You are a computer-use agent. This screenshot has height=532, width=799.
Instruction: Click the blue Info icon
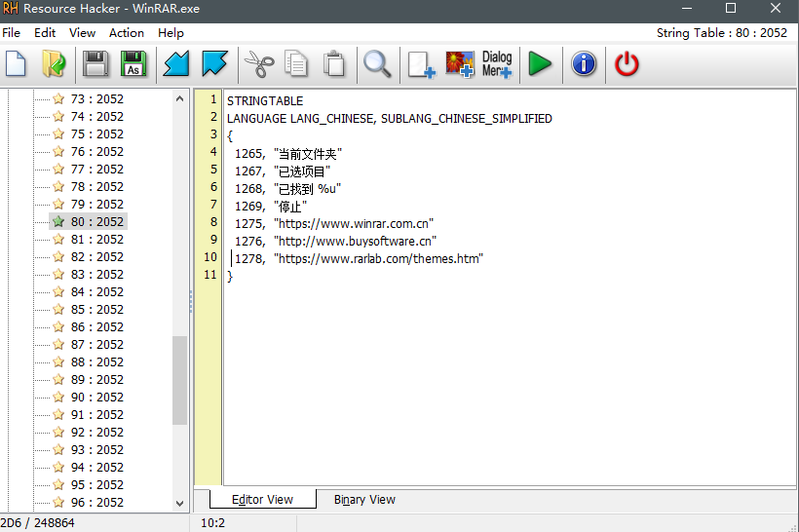pyautogui.click(x=584, y=65)
